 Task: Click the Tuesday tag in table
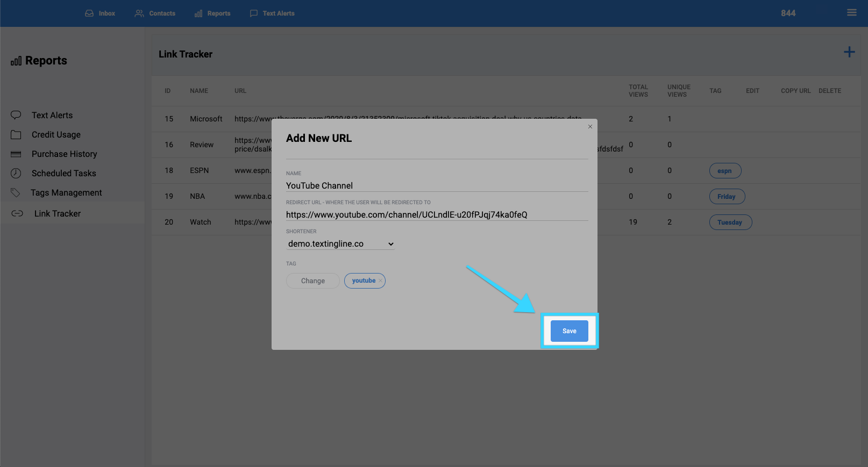click(730, 222)
